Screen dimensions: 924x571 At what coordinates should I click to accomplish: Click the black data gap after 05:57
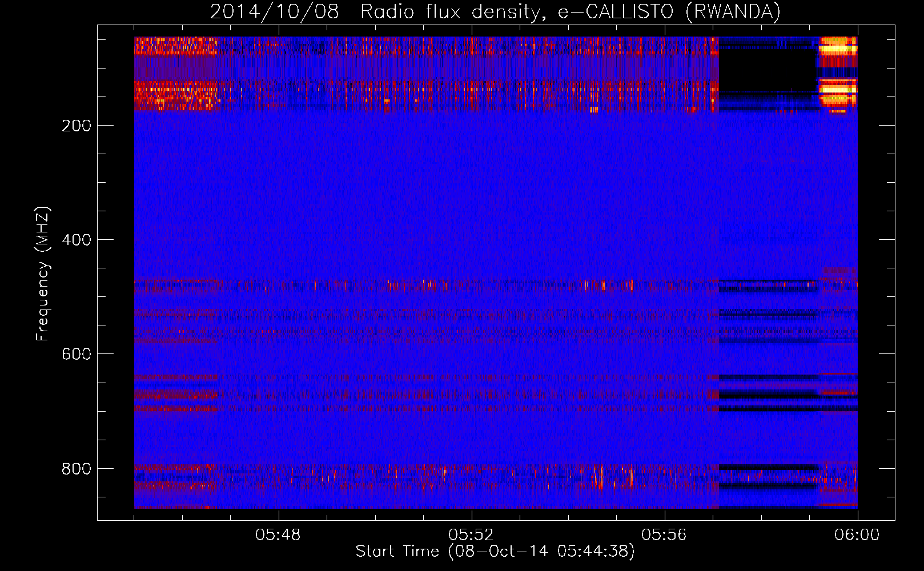(767, 70)
